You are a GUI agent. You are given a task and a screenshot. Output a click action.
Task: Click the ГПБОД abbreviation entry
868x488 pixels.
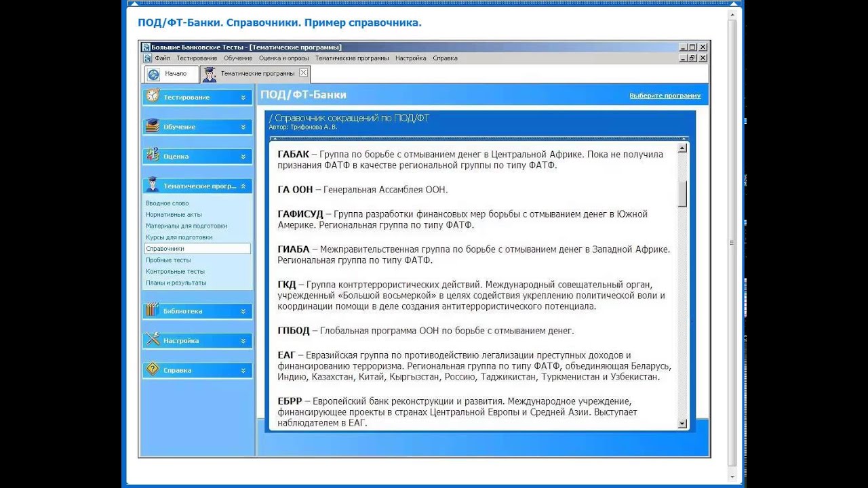426,331
